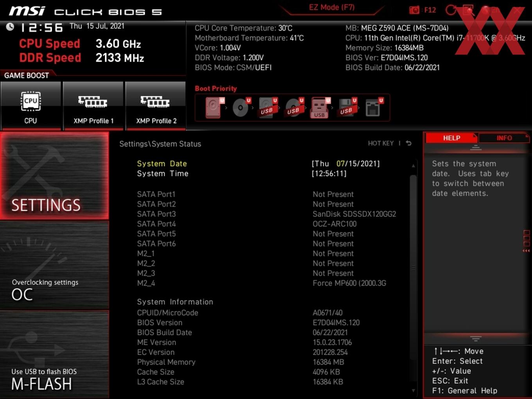Enable XMP Profile 1
Screen dimensions: 532x399
pyautogui.click(x=93, y=106)
